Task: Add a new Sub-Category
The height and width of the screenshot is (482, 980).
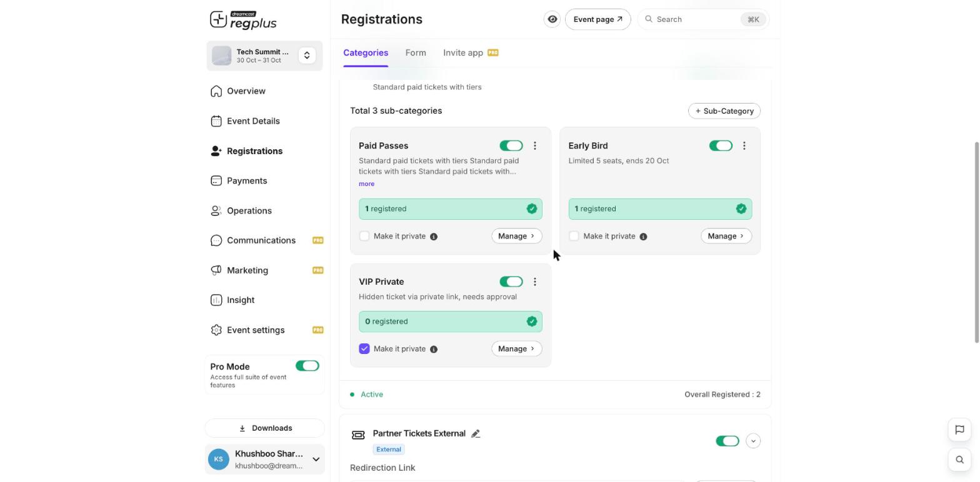Action: pyautogui.click(x=724, y=111)
